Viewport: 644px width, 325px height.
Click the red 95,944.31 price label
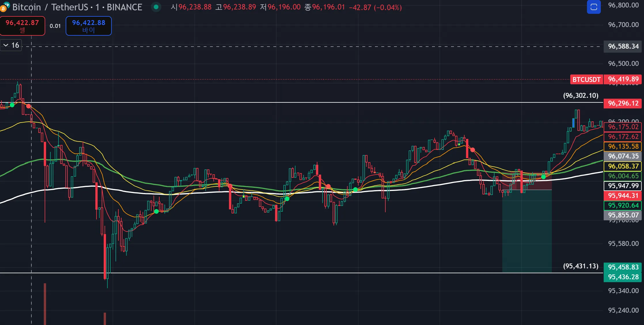623,196
